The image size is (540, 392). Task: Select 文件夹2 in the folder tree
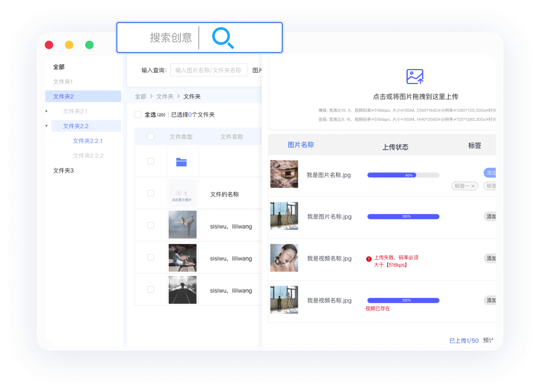coord(64,96)
